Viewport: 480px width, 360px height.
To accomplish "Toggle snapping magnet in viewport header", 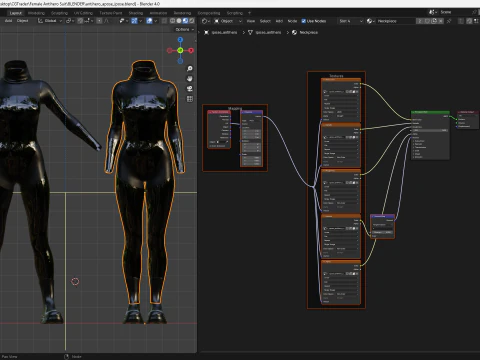I will [x=80, y=21].
